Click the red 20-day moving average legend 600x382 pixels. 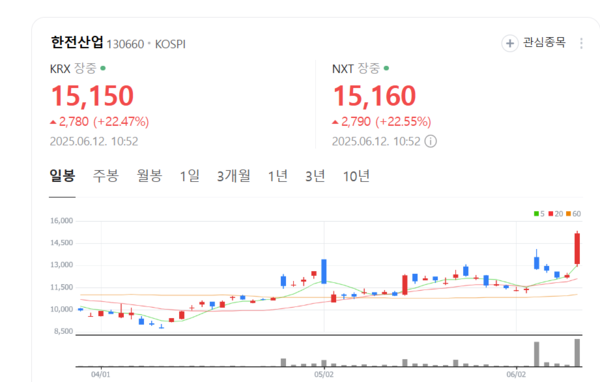556,214
